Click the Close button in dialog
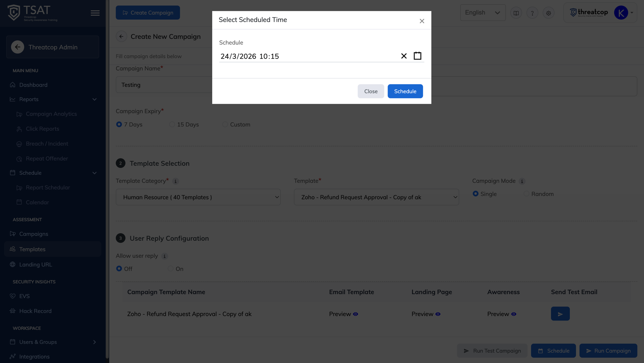Viewport: 644px width, 363px height. click(370, 91)
